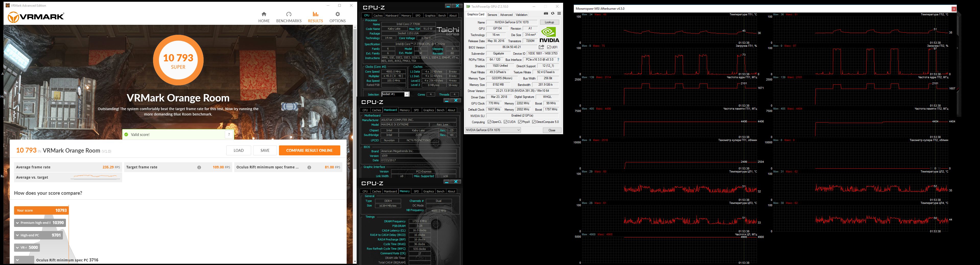Viewport: 980px width, 265px height.
Task: Expand the VR-ready 5000 comparison row
Action: [27, 247]
